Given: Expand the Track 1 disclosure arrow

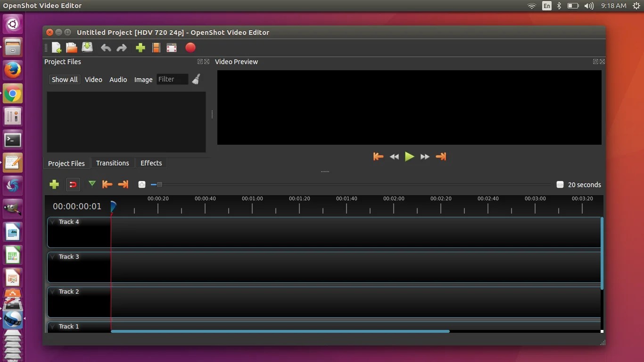Looking at the screenshot, I should coord(52,326).
